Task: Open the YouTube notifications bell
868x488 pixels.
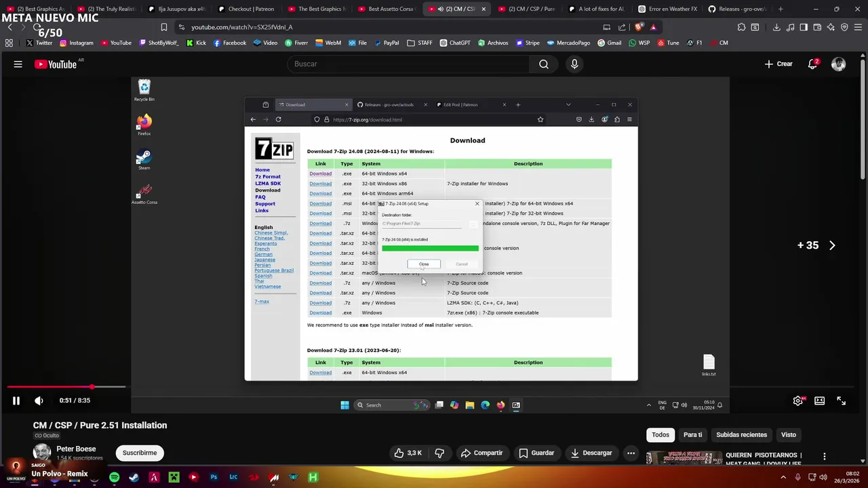Action: (812, 64)
